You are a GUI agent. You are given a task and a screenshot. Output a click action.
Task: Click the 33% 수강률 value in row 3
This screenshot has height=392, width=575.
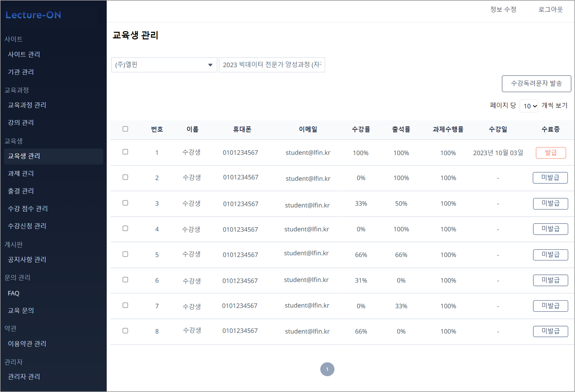coord(361,203)
